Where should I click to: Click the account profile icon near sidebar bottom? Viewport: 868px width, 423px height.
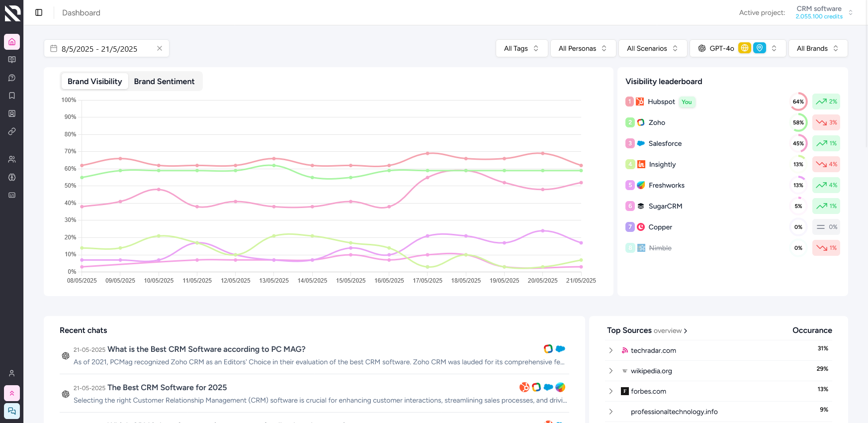tap(12, 373)
